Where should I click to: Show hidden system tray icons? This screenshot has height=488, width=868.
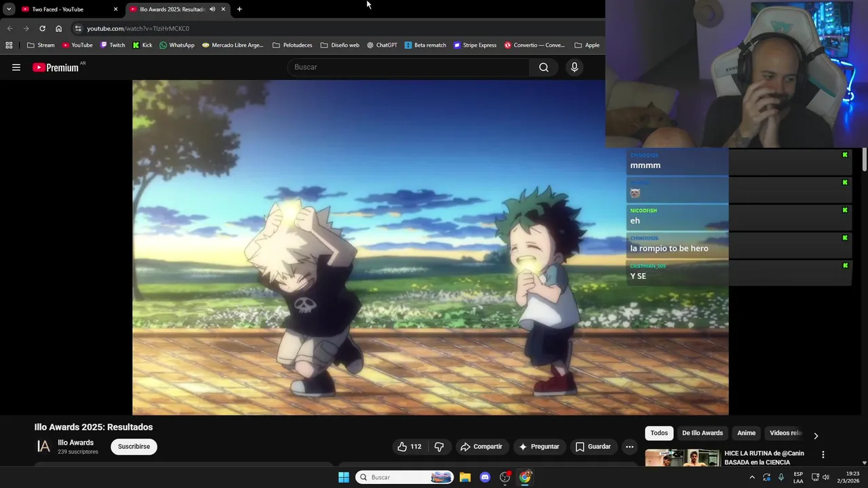click(752, 477)
